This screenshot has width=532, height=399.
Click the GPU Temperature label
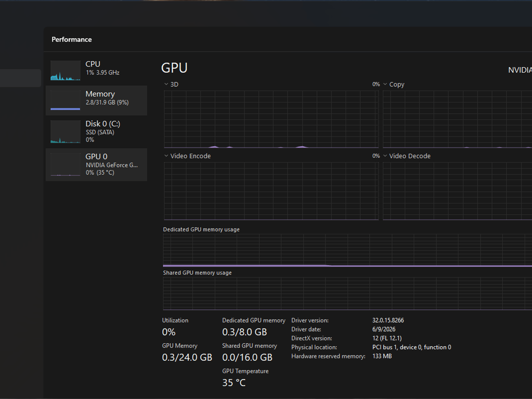pos(245,371)
